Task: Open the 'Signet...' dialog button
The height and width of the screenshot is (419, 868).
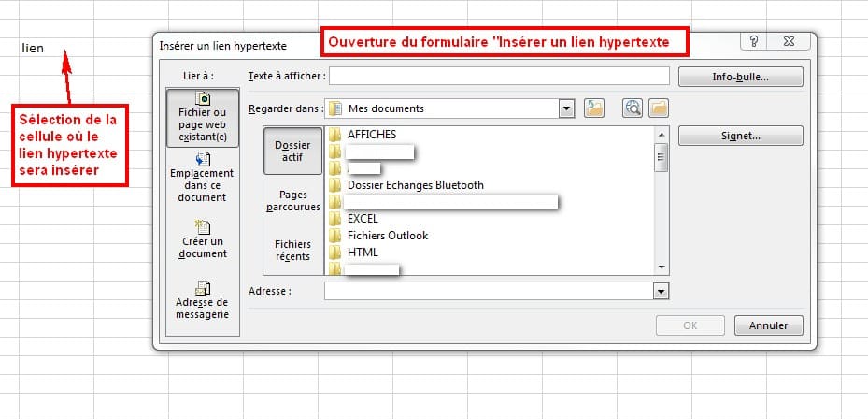Action: click(x=740, y=136)
